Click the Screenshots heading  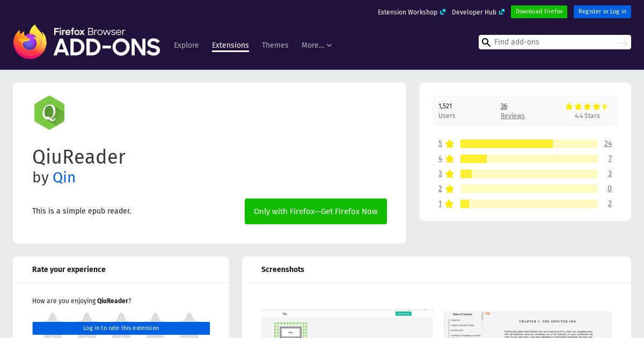pyautogui.click(x=283, y=270)
